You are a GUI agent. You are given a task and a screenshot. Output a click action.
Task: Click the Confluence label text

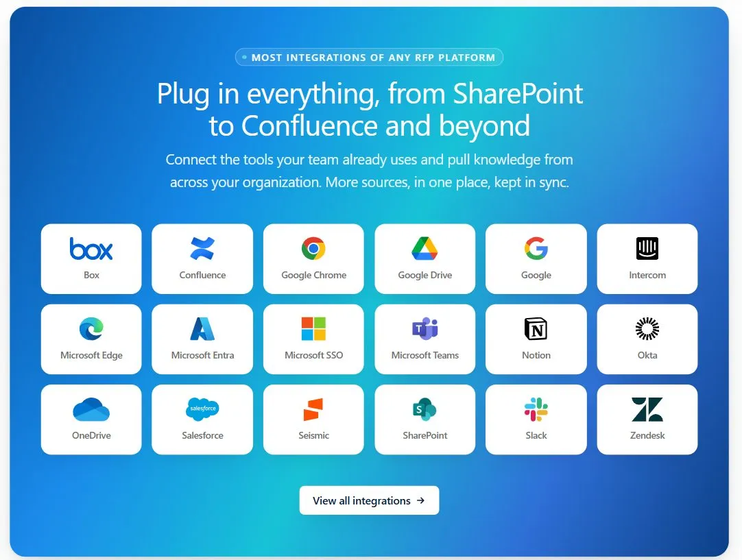[202, 276]
